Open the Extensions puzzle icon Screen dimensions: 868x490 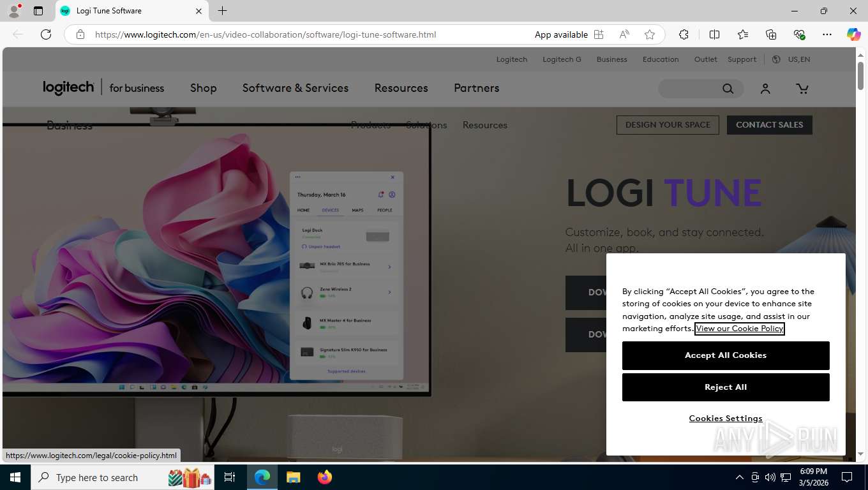click(684, 34)
